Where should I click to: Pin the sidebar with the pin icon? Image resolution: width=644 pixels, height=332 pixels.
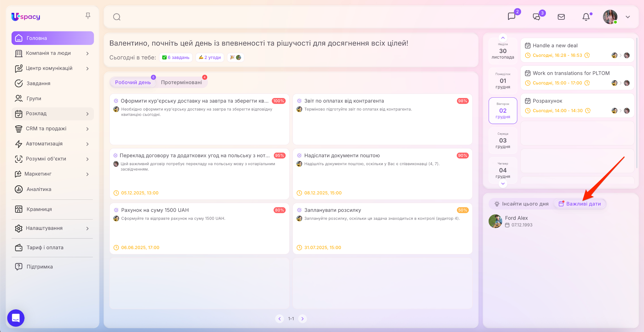[88, 16]
